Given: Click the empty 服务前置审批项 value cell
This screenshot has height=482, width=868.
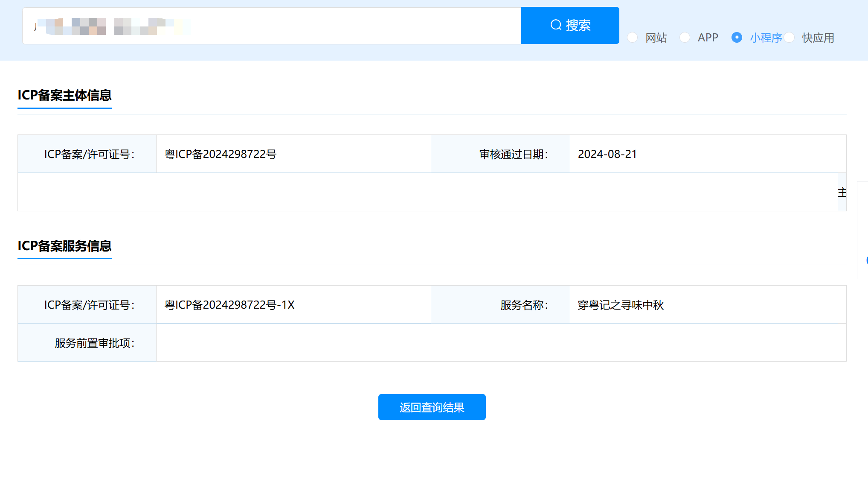Looking at the screenshot, I should 501,343.
